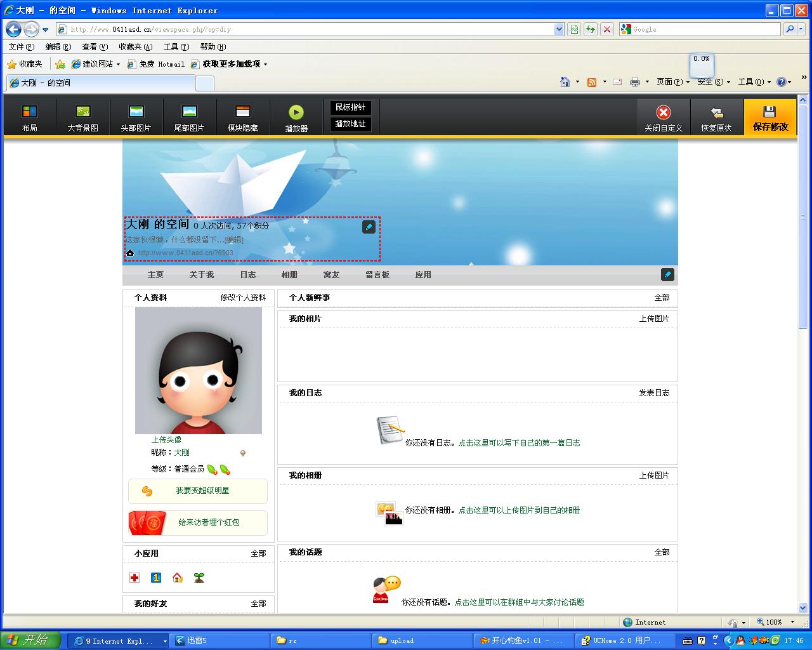This screenshot has width=812, height=650.
Task: Click the edit pencil icon in header title box
Action: (369, 227)
